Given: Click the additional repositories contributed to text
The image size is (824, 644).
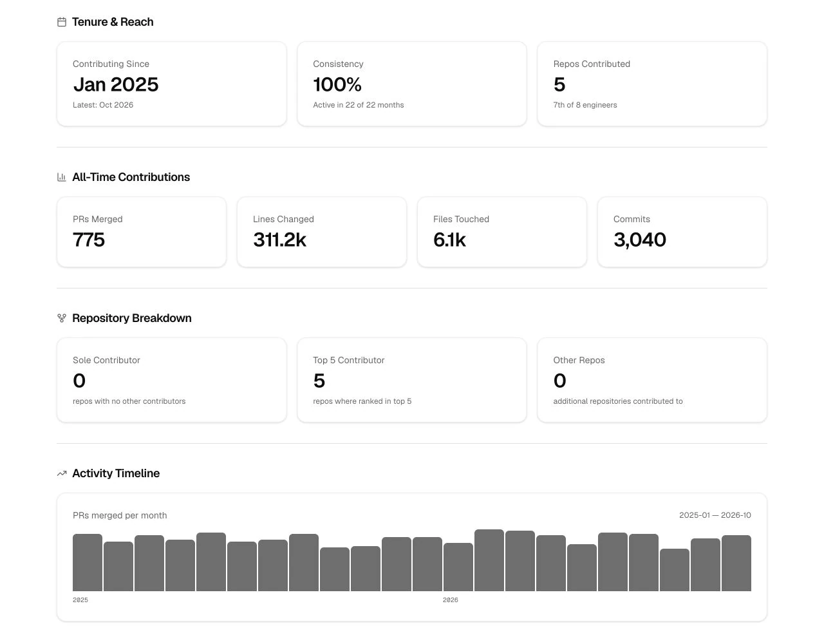Looking at the screenshot, I should coord(618,401).
